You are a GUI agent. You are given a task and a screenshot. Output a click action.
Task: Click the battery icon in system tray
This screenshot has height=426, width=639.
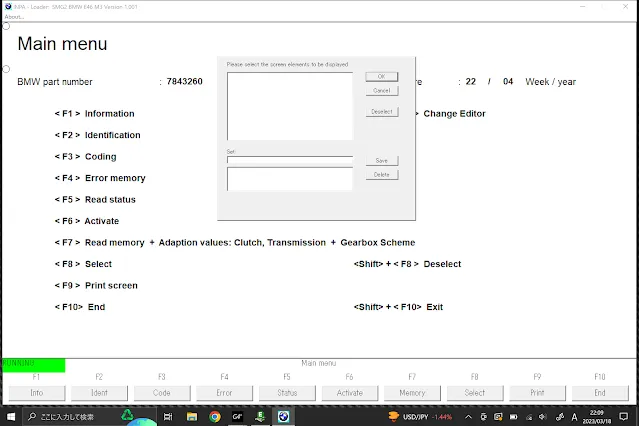coord(513,417)
